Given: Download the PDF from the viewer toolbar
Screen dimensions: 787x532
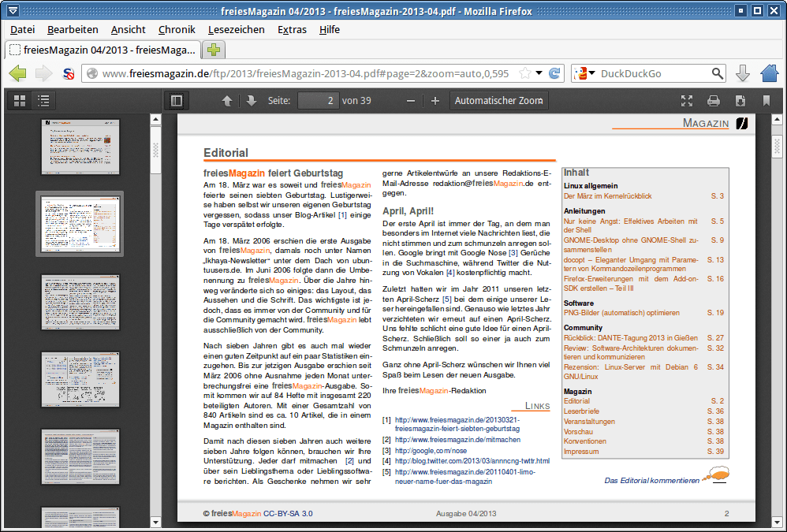Looking at the screenshot, I should tap(740, 101).
